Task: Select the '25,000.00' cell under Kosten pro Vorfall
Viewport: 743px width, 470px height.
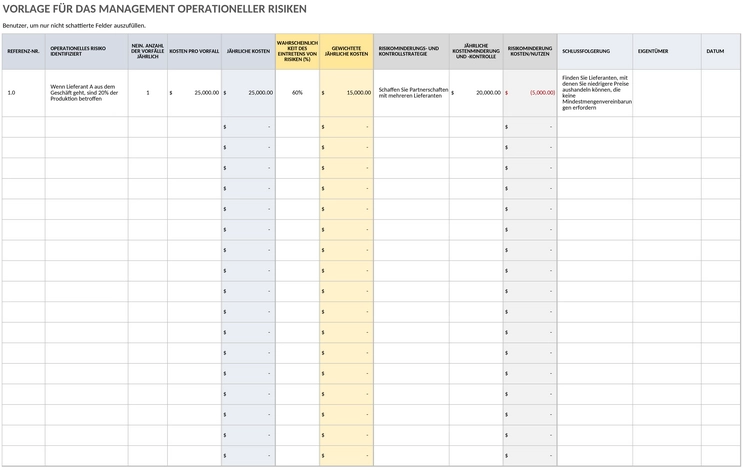Action: pos(194,93)
